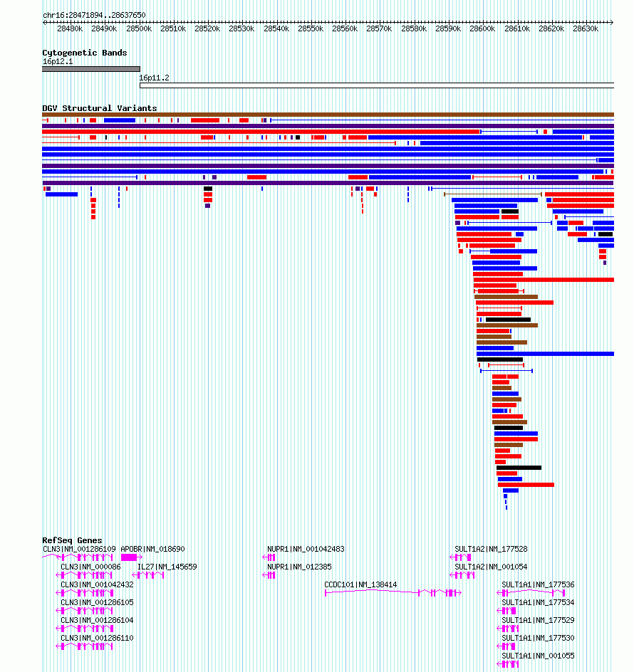634x672 pixels.
Task: Click the 28540k scale label
Action: (276, 28)
